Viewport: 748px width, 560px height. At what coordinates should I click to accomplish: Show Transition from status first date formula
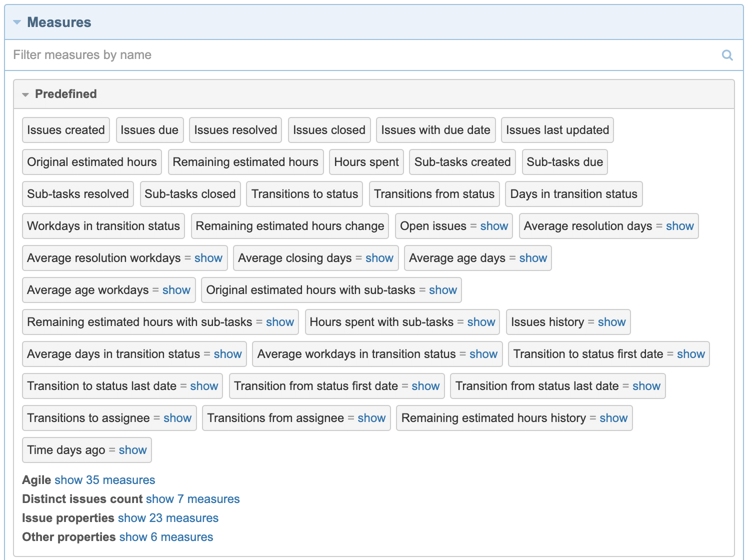425,386
